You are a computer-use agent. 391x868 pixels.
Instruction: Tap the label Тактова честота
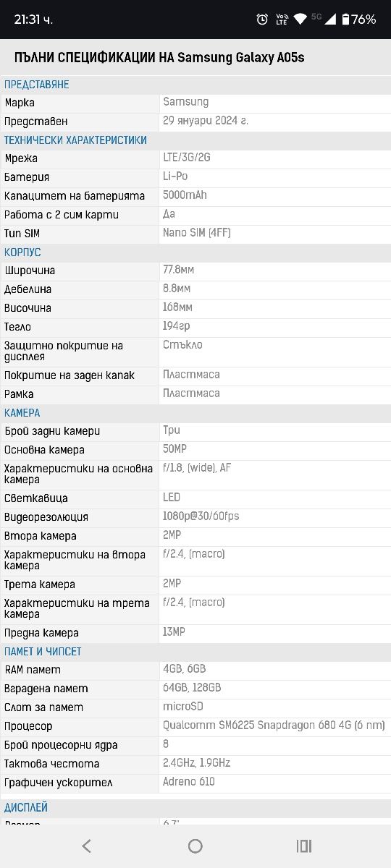52,764
